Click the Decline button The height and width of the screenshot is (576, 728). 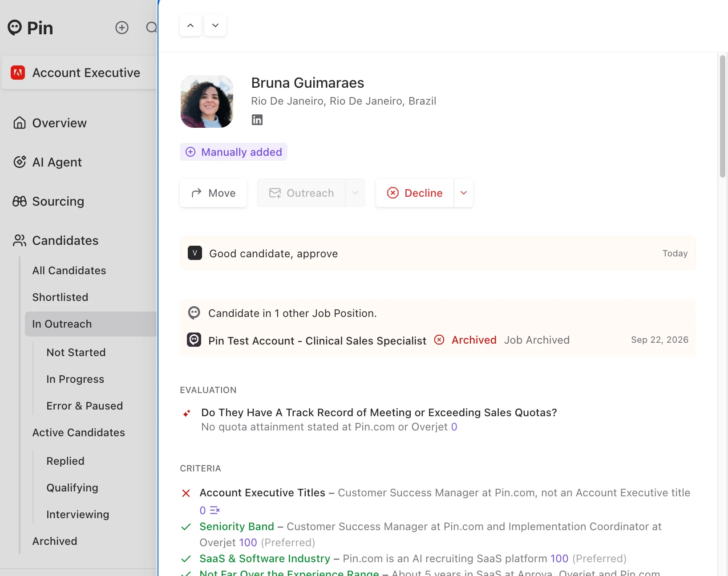(415, 193)
